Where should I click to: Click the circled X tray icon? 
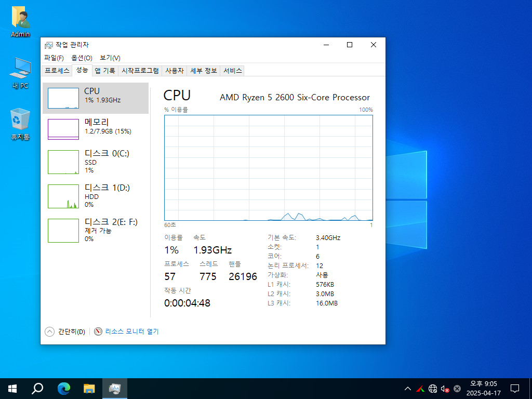coord(457,389)
